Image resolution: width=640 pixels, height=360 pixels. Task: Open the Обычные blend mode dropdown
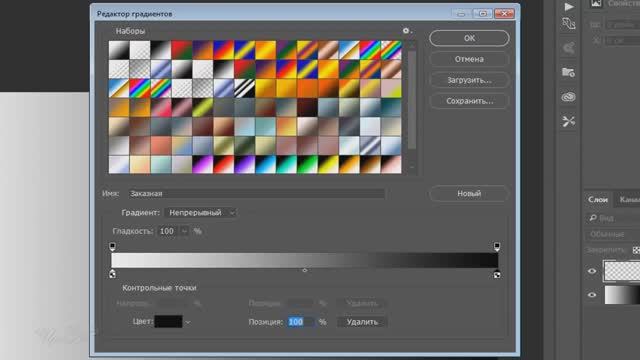(x=613, y=234)
